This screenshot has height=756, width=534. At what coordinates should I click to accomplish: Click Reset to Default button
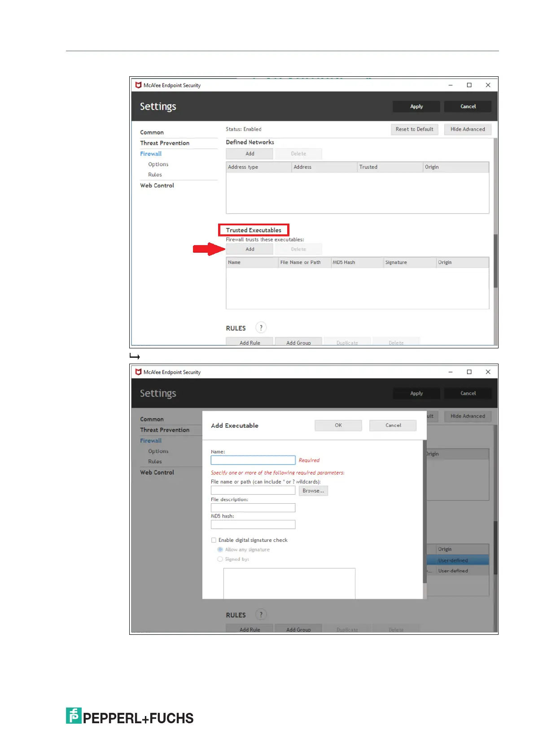414,129
